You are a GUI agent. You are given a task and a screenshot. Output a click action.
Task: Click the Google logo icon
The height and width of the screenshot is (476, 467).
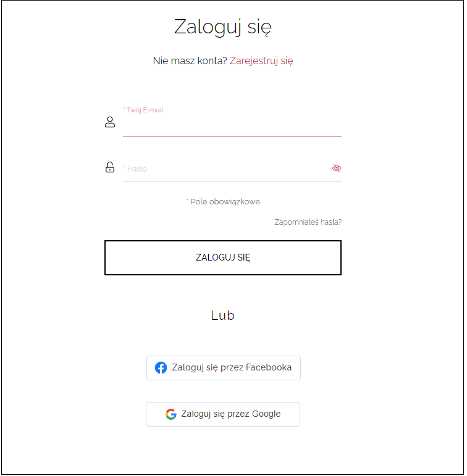pos(171,414)
